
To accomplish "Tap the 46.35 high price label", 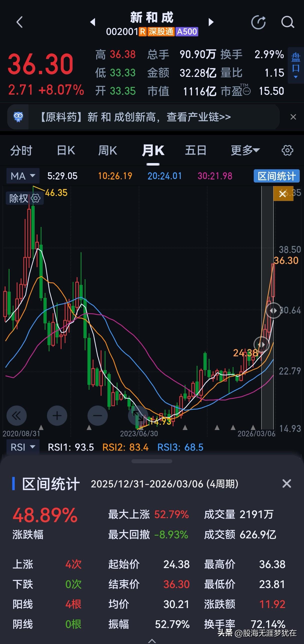I will (x=56, y=193).
